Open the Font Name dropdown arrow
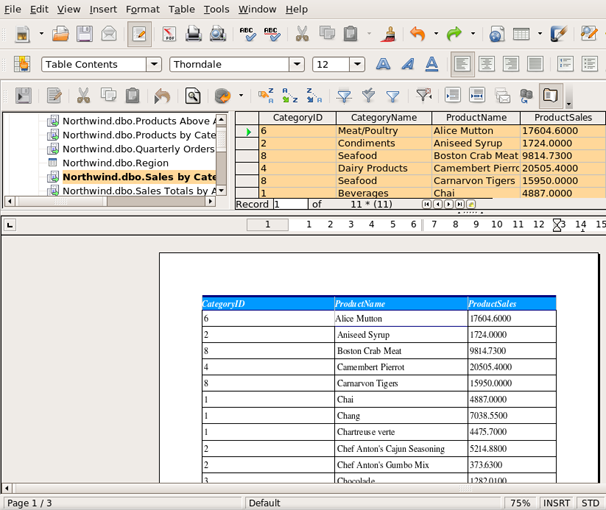This screenshot has width=606, height=510. click(x=297, y=64)
